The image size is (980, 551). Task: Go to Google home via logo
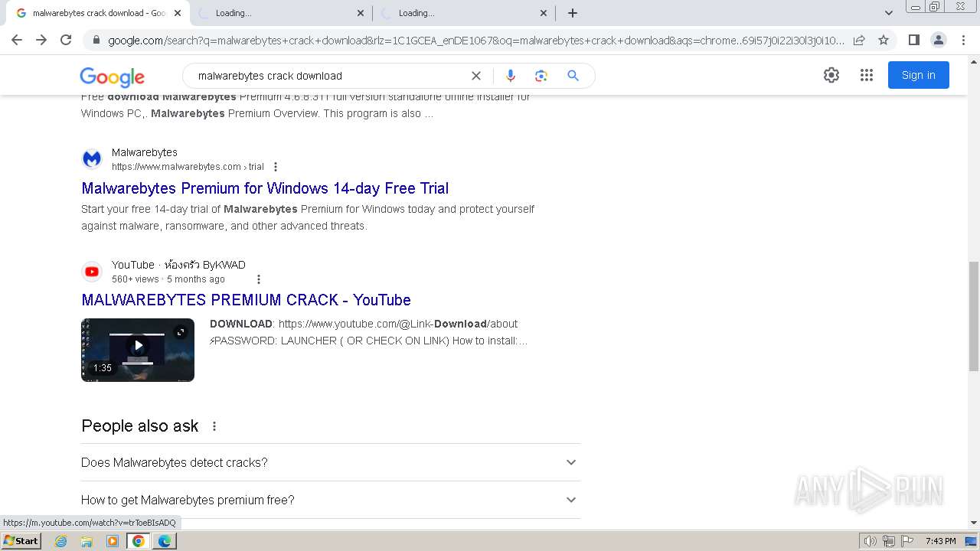[112, 77]
